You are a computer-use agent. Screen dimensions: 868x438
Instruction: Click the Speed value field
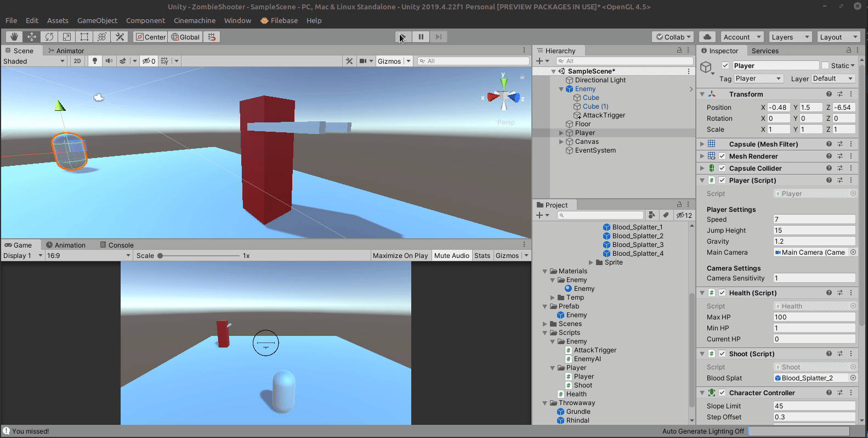(814, 219)
